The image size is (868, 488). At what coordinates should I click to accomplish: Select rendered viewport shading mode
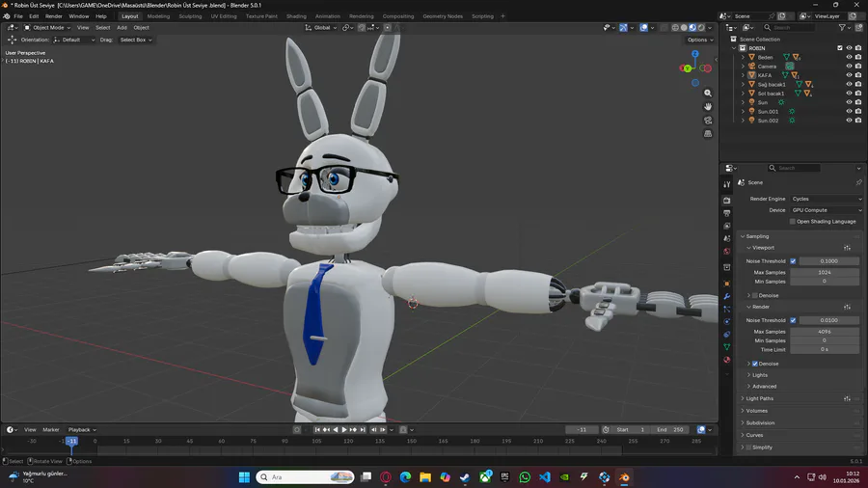(x=701, y=28)
